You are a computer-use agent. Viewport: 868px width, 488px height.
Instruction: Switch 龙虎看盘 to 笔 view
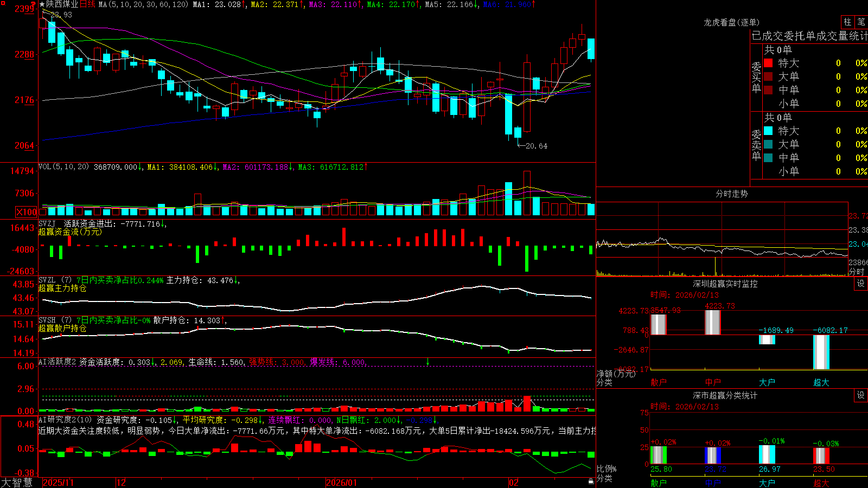click(x=861, y=22)
